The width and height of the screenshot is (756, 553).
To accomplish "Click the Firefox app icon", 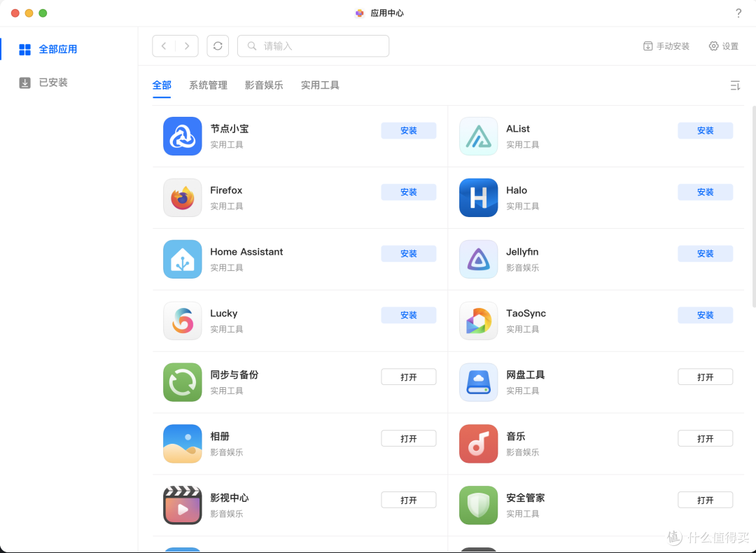I will click(182, 197).
